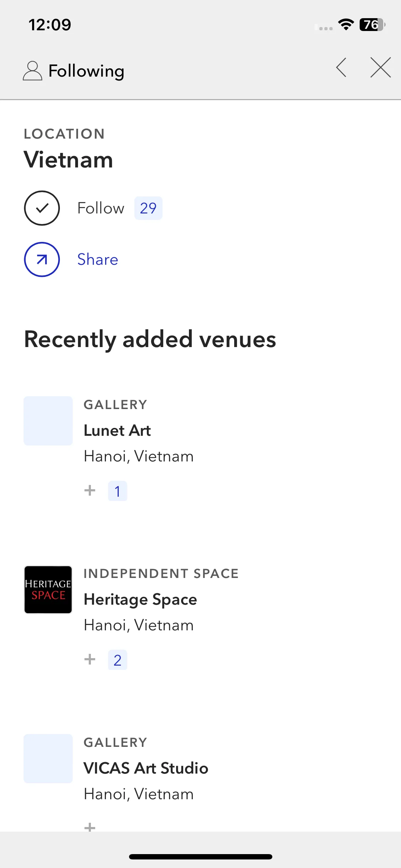Open the Heritage Space venue title
The height and width of the screenshot is (868, 401).
point(140,600)
